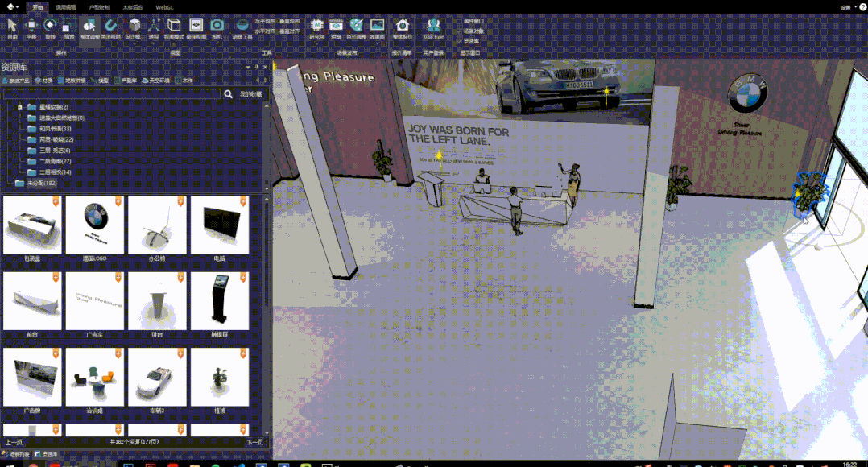Viewport: 868px width, 467px height.
Task: Select the free-select arrow pointer tool
Action: (12, 26)
